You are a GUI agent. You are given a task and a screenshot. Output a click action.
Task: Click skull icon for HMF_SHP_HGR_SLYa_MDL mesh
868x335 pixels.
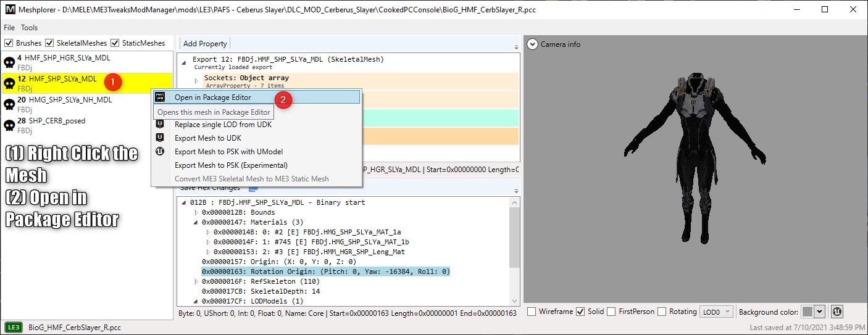coord(9,62)
